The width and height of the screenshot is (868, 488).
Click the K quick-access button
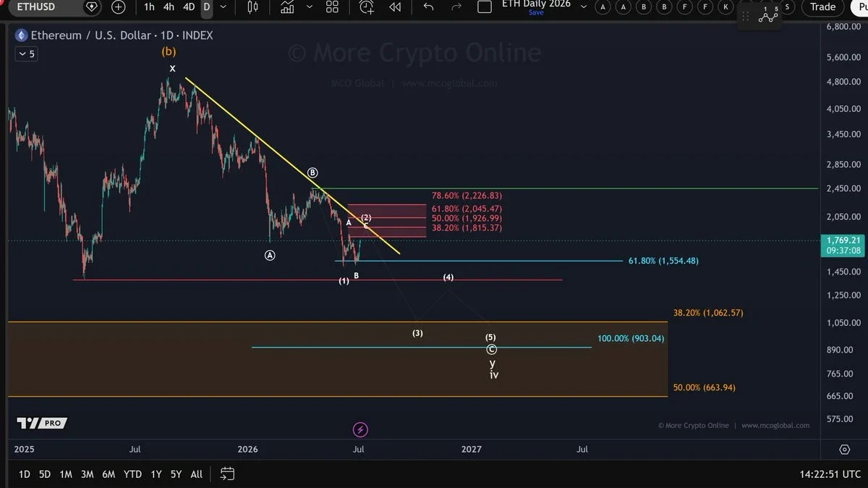pyautogui.click(x=726, y=7)
